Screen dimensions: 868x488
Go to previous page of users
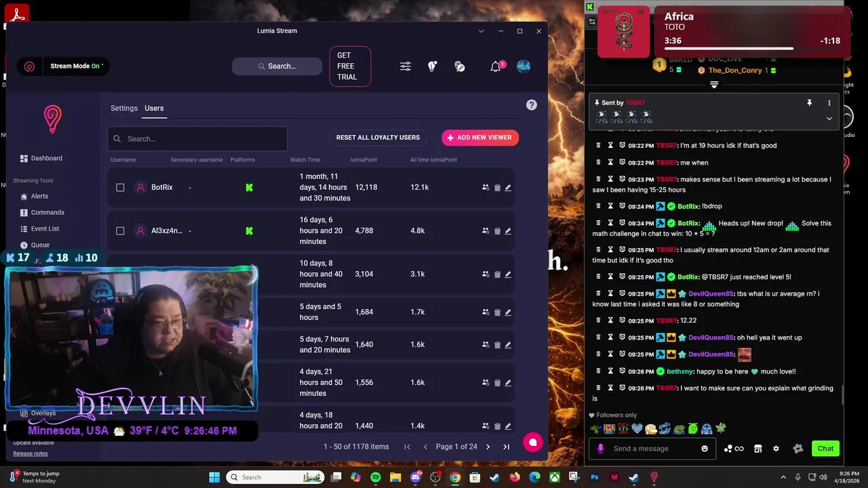coord(425,447)
